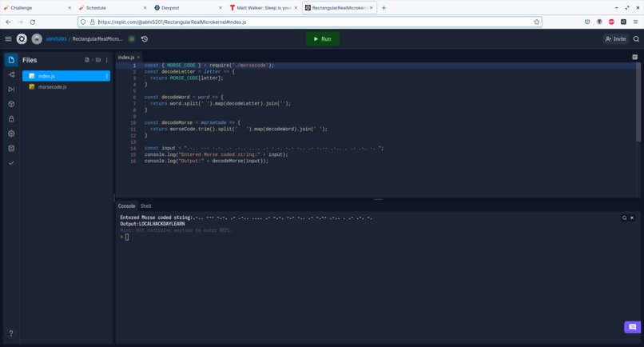Toggle the editor layout icon
The height and width of the screenshot is (347, 644).
(635, 57)
